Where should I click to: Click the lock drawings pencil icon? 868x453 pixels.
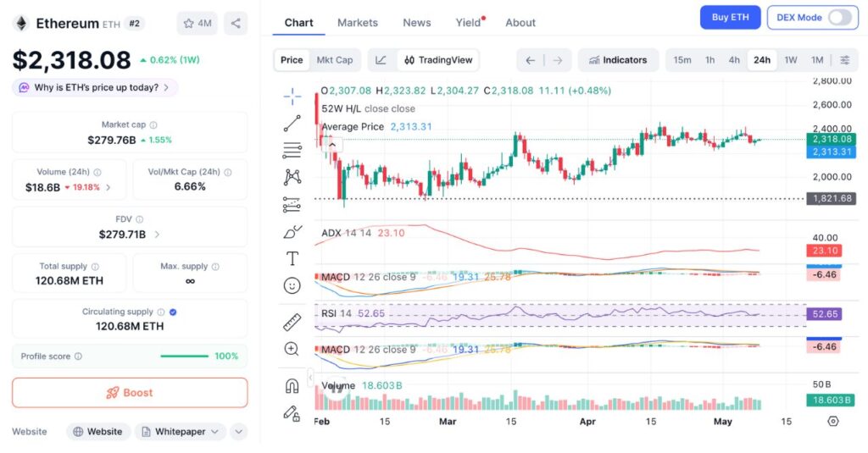[292, 413]
